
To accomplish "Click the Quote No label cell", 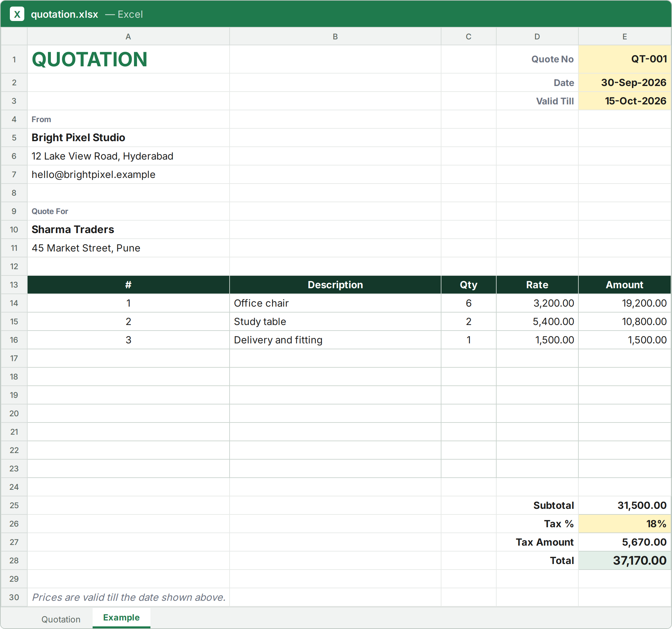I will pyautogui.click(x=537, y=59).
